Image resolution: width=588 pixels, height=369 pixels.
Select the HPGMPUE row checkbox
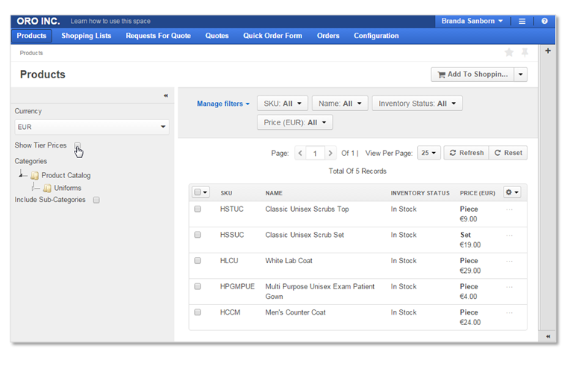point(197,286)
